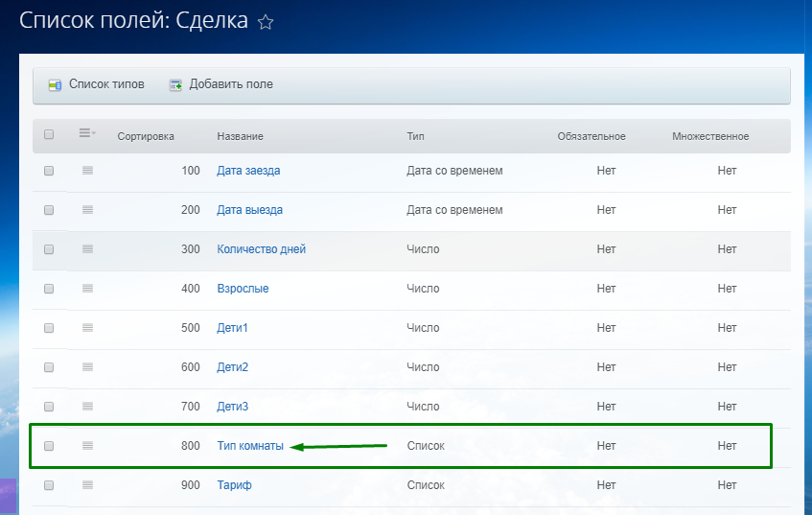Expand the header actions menu dropdown
Screen dimensions: 812x515
pyautogui.click(x=87, y=134)
